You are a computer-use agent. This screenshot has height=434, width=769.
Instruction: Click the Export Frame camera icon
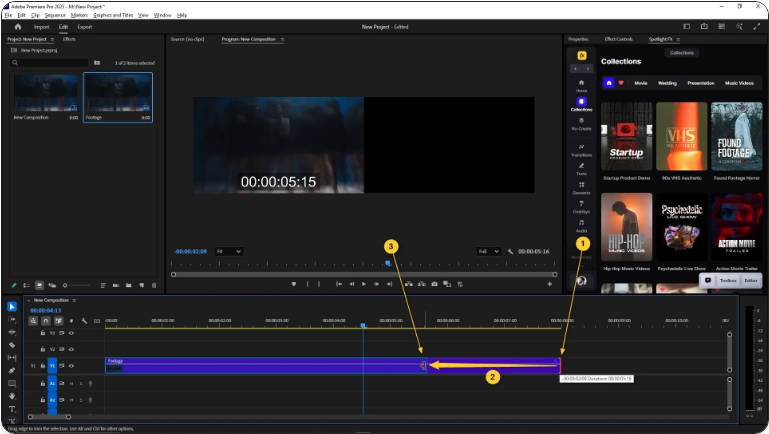coord(433,284)
